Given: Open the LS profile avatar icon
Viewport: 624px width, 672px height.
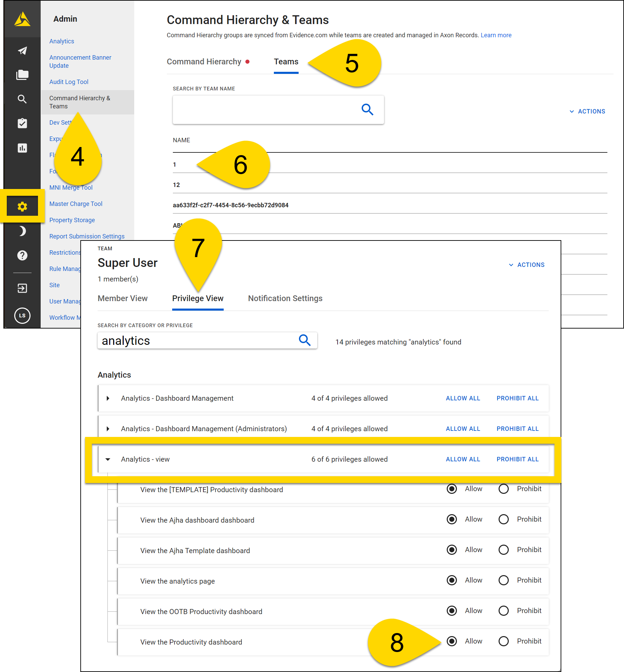Looking at the screenshot, I should point(22,316).
